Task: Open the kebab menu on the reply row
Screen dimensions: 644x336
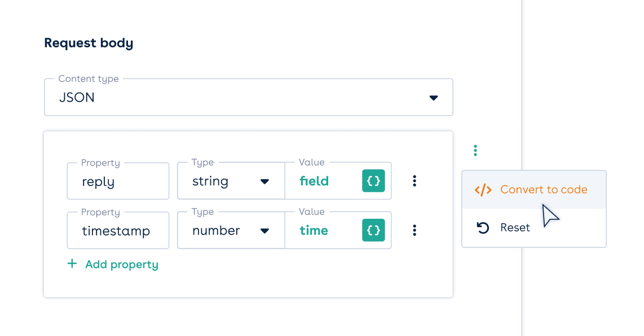Action: tap(414, 180)
